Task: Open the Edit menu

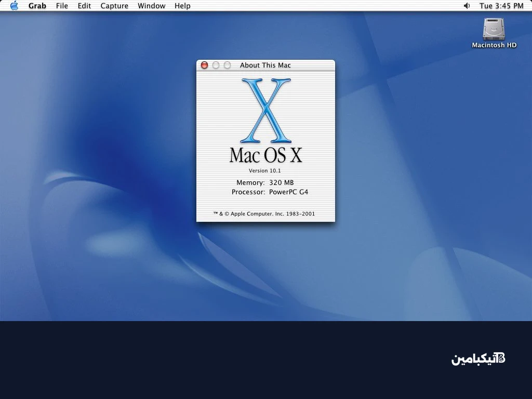Action: click(x=84, y=6)
